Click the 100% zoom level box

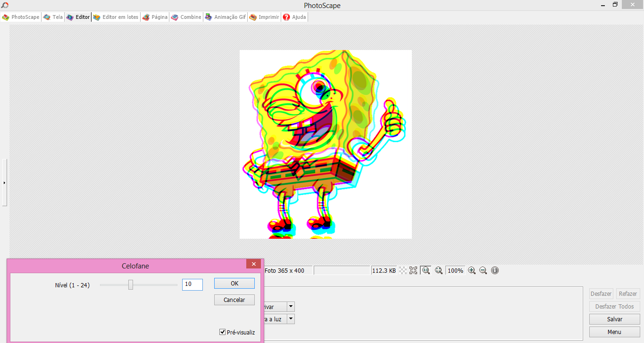455,270
